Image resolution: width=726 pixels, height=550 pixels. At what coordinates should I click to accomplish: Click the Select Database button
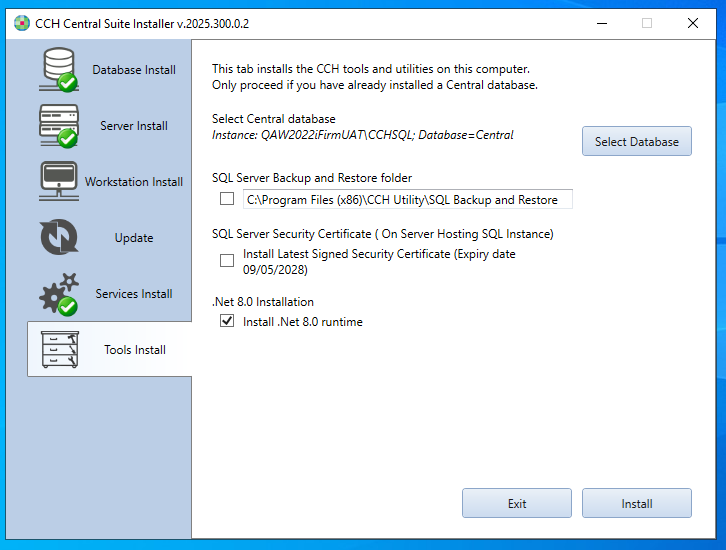pos(637,141)
